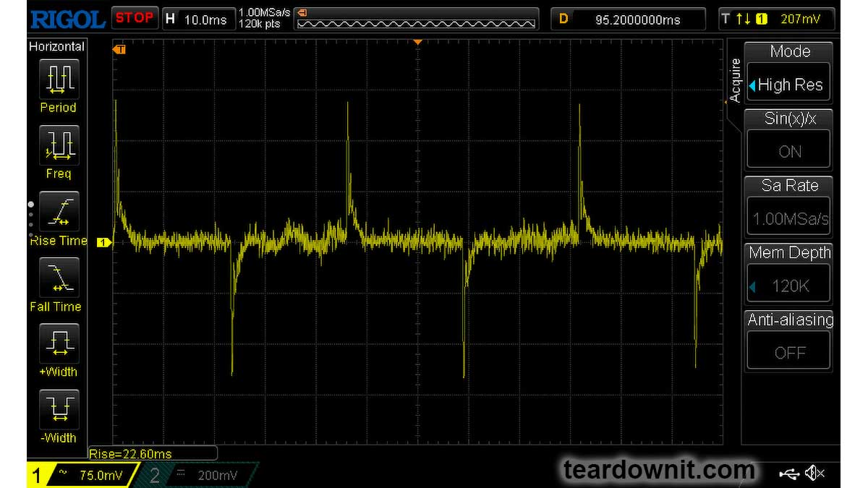
Task: Select the Freq measurement icon
Action: pyautogui.click(x=58, y=145)
